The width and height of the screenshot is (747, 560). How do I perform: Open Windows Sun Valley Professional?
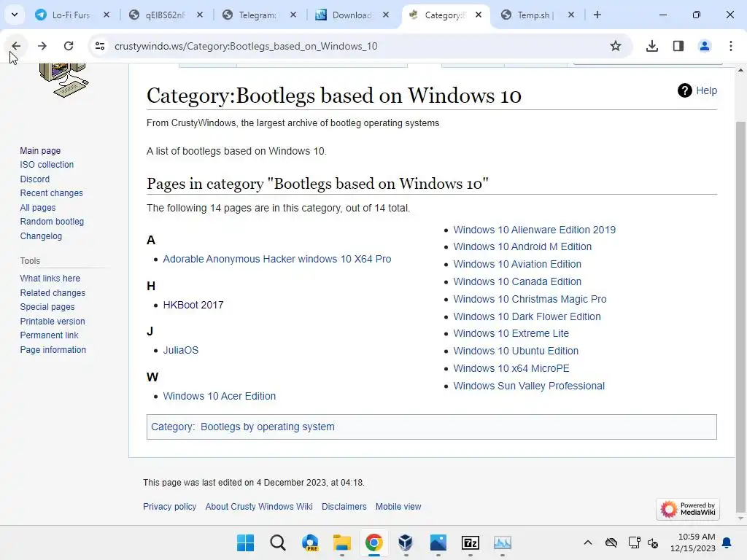pos(529,386)
